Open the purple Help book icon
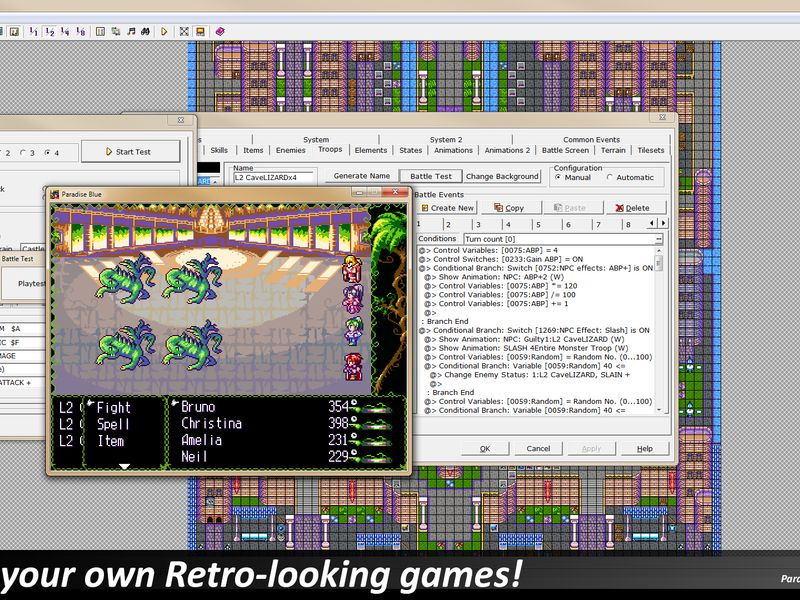The height and width of the screenshot is (600, 800). (x=220, y=32)
